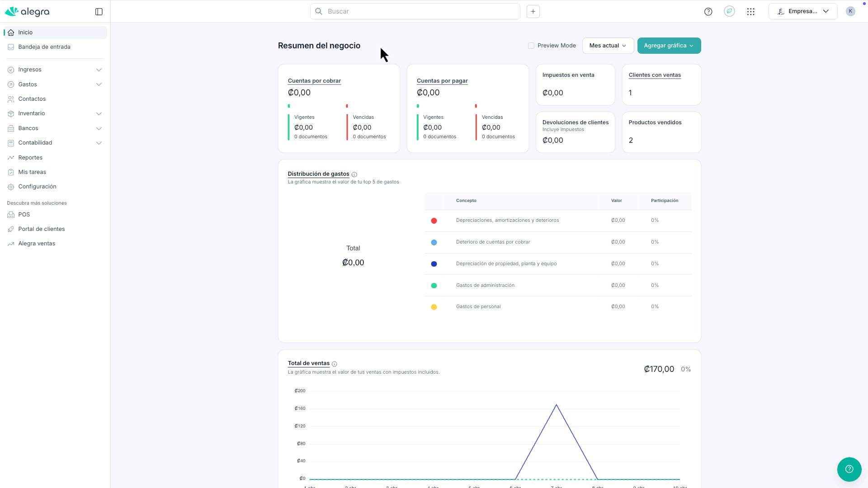Open Reportes from the sidebar
The image size is (868, 488).
point(30,158)
